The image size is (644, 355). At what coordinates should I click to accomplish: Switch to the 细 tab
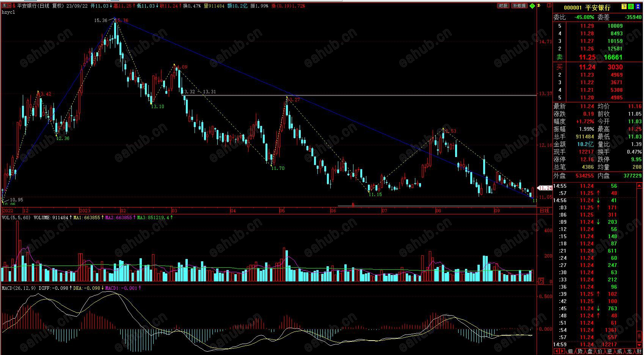(570, 352)
